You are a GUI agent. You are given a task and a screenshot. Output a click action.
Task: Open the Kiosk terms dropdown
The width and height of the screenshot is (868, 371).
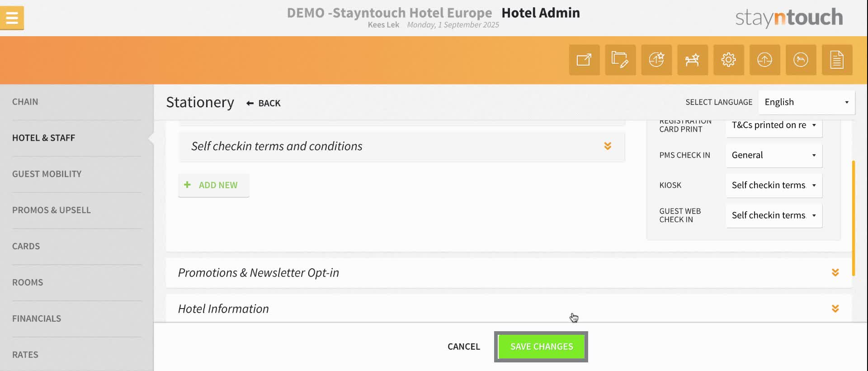(774, 185)
